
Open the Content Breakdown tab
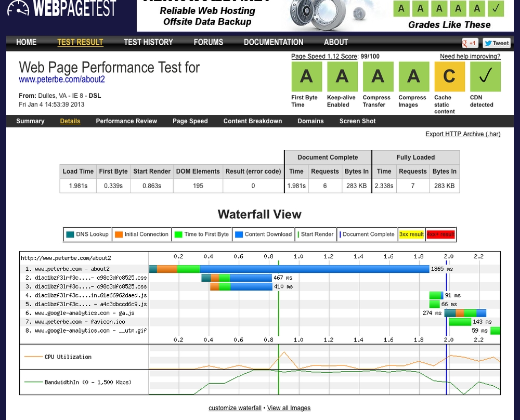pos(253,121)
